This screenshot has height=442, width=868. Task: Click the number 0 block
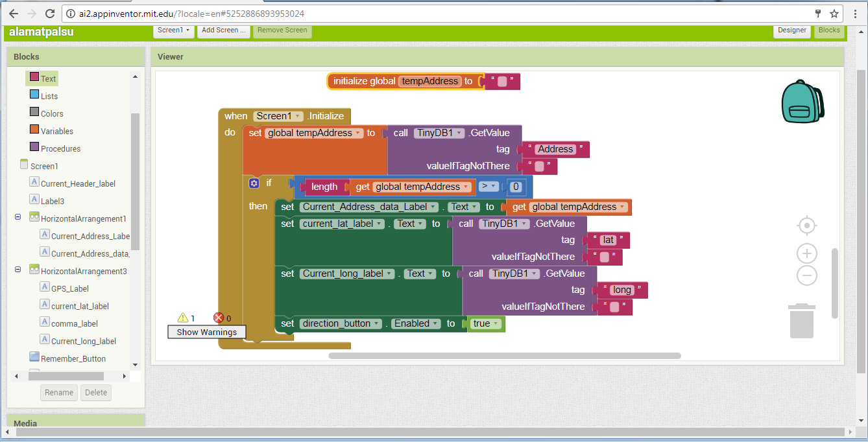pyautogui.click(x=516, y=187)
